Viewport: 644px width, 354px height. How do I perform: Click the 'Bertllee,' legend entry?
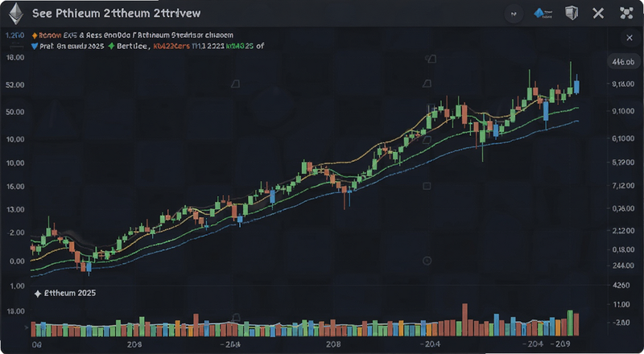(x=133, y=47)
